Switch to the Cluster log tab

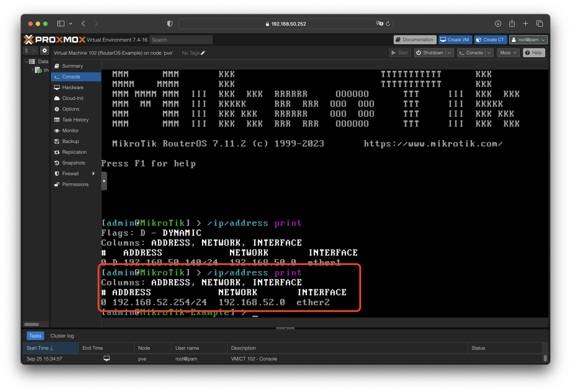tap(62, 336)
